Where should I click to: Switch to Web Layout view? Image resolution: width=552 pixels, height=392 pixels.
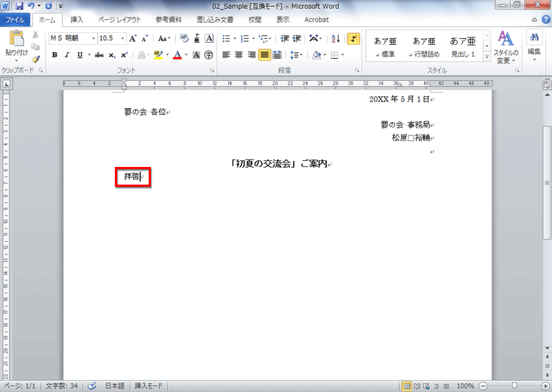tap(426, 386)
